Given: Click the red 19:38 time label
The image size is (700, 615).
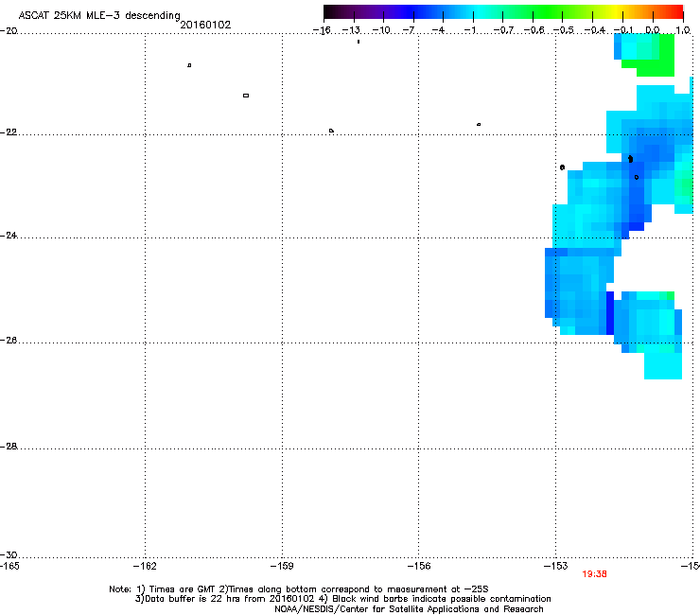Looking at the screenshot, I should pos(594,574).
